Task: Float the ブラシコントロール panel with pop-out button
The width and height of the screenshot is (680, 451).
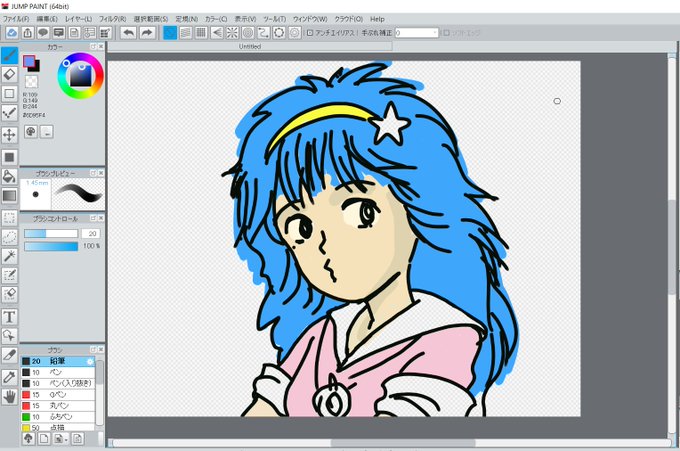Action: [x=93, y=218]
